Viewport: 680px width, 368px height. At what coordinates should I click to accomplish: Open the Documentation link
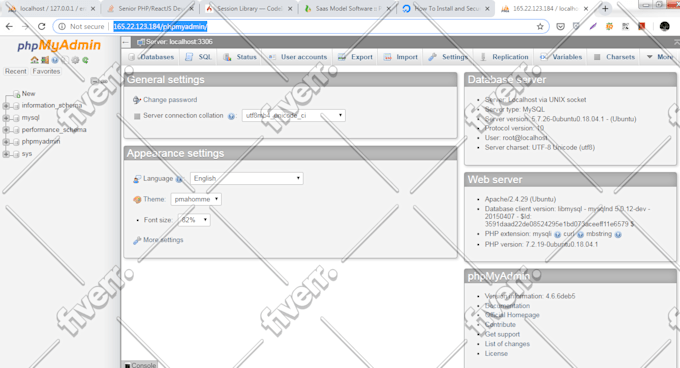click(x=507, y=306)
